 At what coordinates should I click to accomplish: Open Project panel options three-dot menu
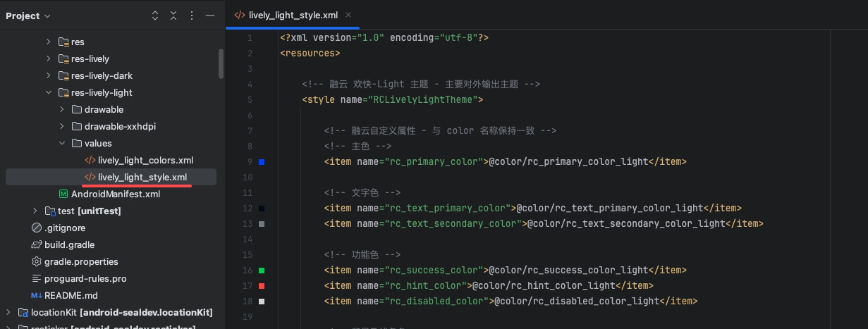[x=191, y=15]
